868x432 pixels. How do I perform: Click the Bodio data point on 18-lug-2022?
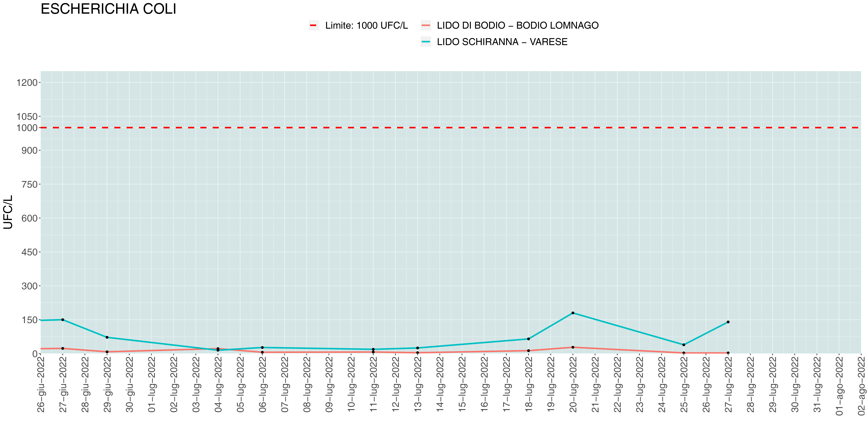[x=528, y=350]
